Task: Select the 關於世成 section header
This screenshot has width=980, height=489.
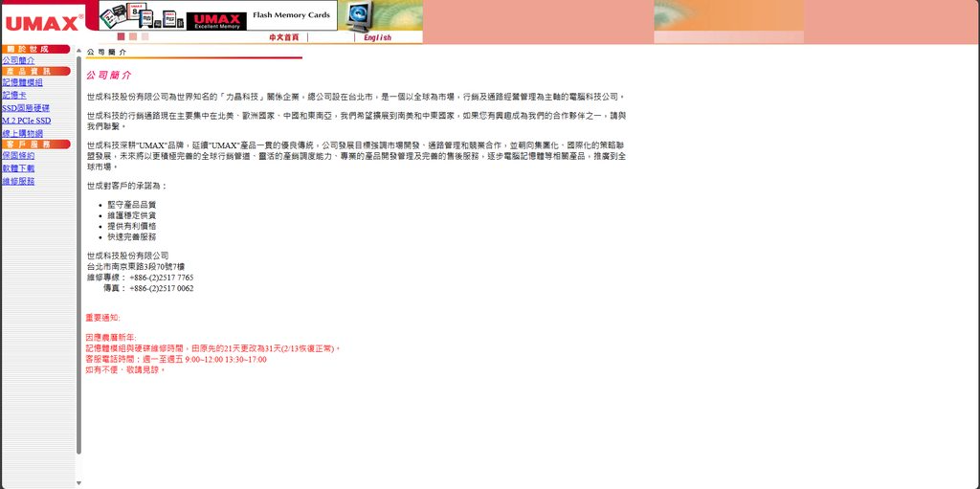Action: [35, 49]
